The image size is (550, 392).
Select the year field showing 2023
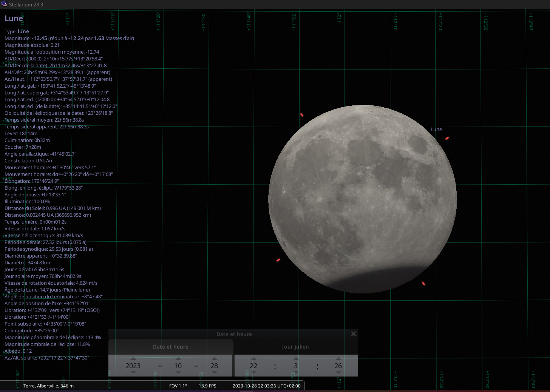[x=133, y=366]
